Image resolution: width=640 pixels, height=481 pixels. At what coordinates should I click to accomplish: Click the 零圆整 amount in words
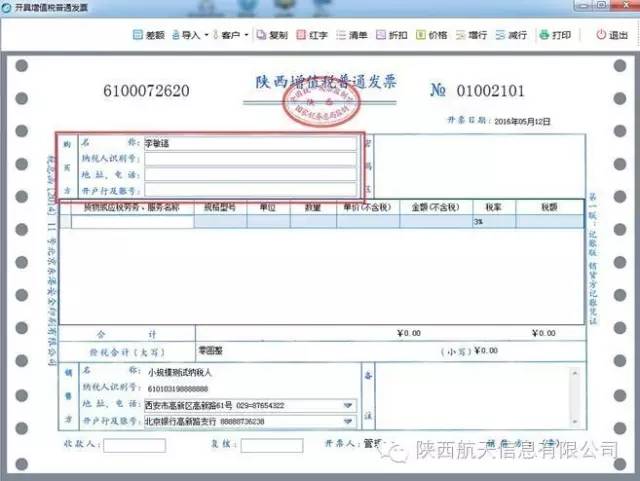pos(210,350)
